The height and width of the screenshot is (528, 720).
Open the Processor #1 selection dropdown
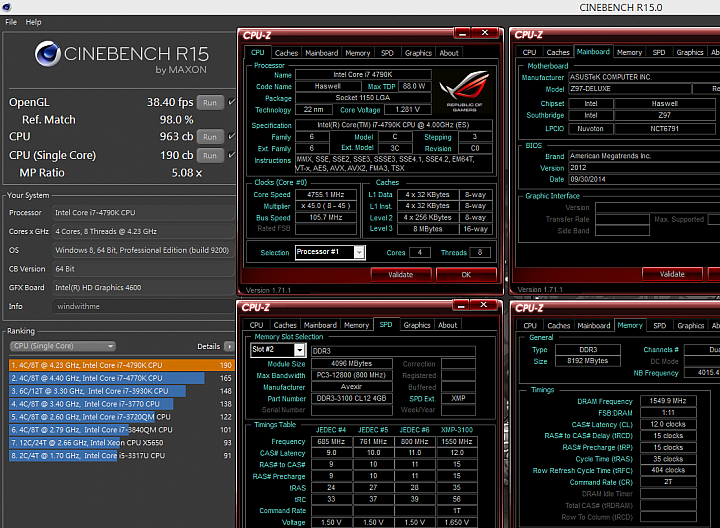pyautogui.click(x=330, y=252)
